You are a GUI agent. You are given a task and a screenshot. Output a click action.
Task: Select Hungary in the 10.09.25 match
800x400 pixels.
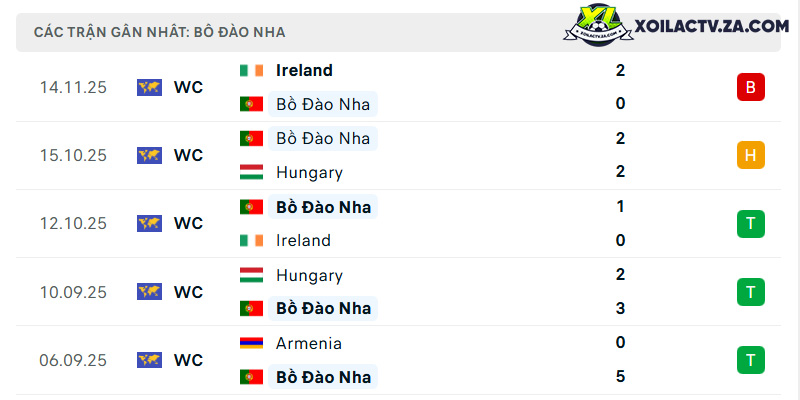tap(309, 276)
